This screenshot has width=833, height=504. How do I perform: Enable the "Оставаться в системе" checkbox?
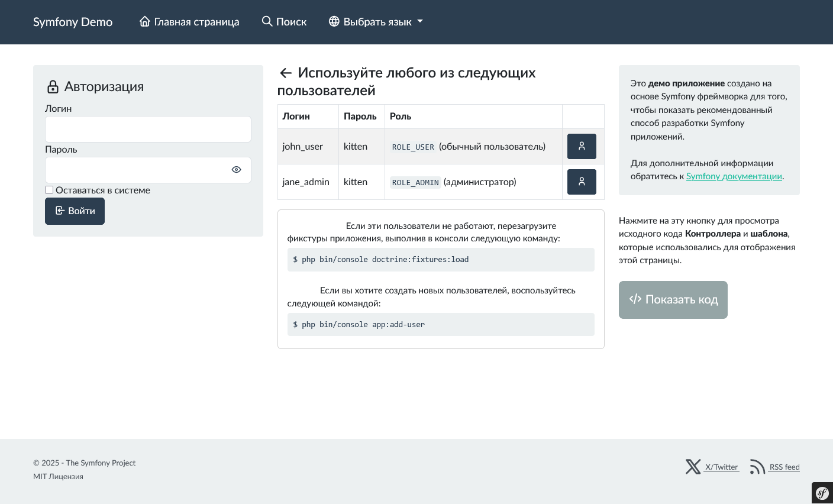(x=49, y=190)
